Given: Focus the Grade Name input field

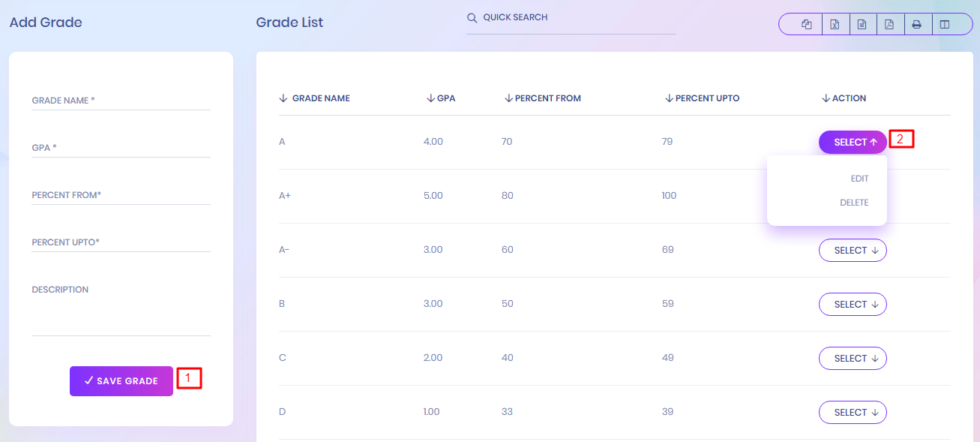Looking at the screenshot, I should [121, 101].
